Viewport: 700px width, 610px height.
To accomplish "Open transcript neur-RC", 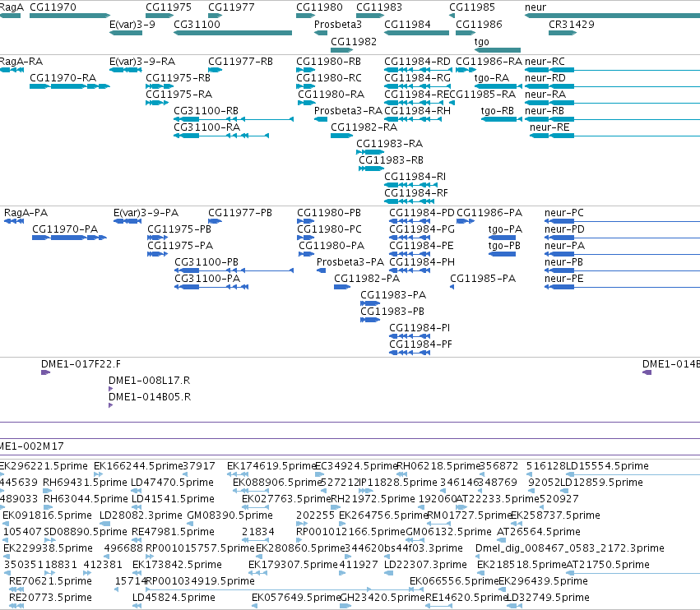I will (545, 62).
